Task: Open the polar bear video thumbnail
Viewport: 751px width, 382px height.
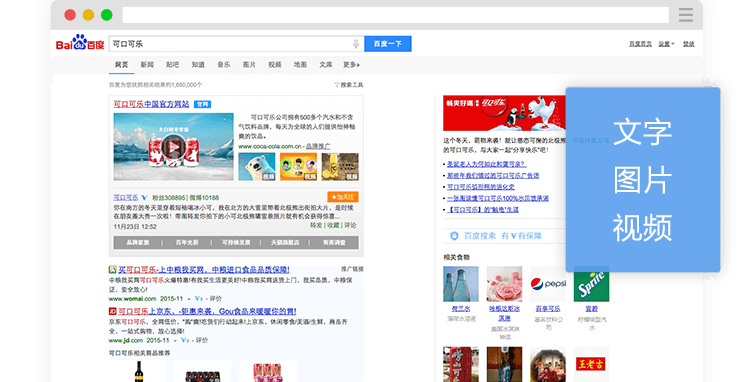Action: [257, 167]
